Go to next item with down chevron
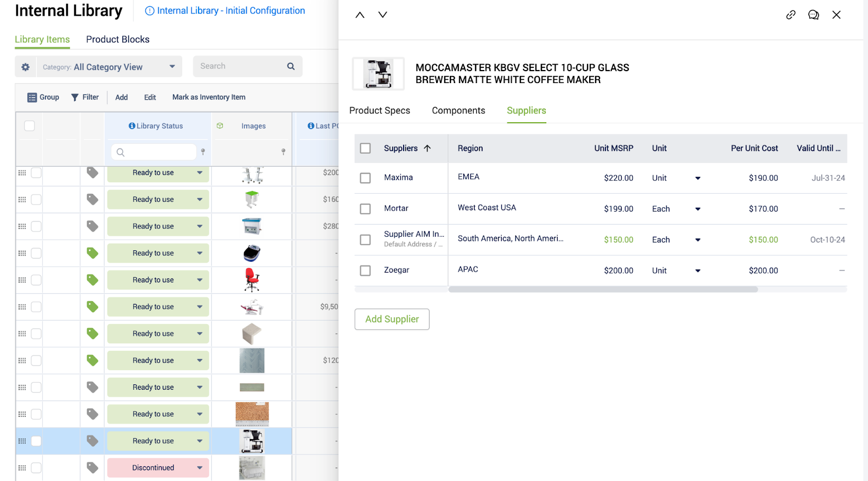Viewport: 868px width, 481px height. tap(382, 15)
